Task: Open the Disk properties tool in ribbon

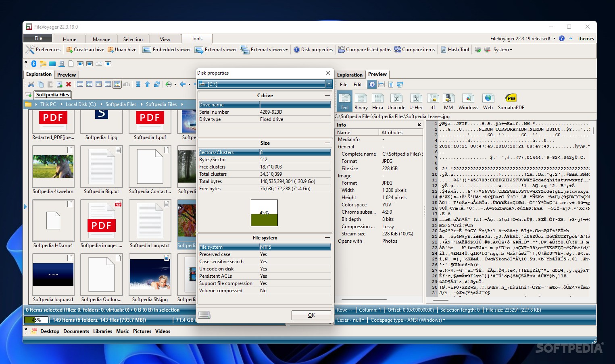Action: click(x=313, y=50)
